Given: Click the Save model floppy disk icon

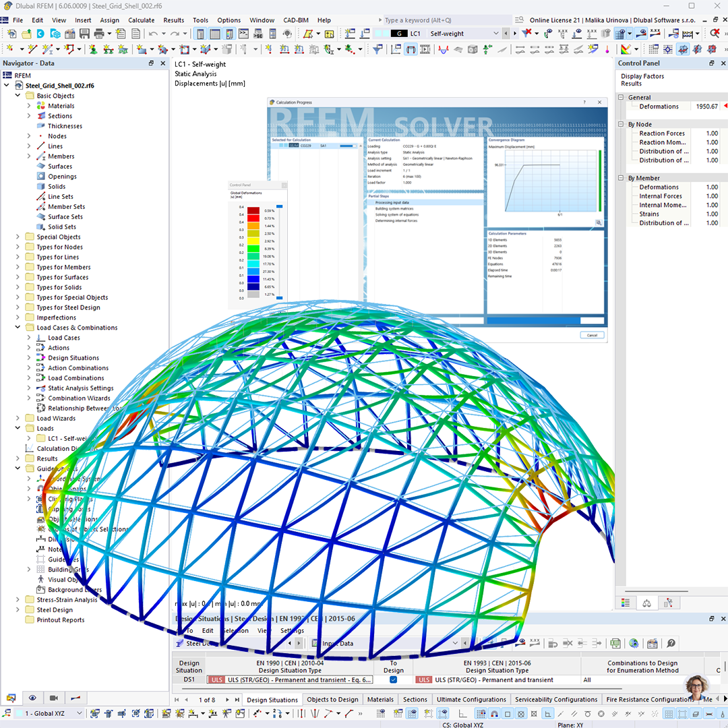Looking at the screenshot, I should point(84,34).
